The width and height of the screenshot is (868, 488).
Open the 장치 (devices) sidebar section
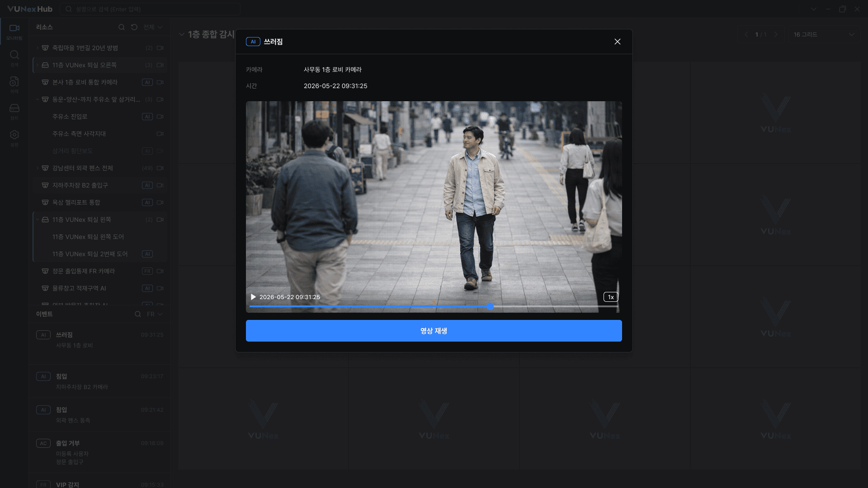[14, 112]
